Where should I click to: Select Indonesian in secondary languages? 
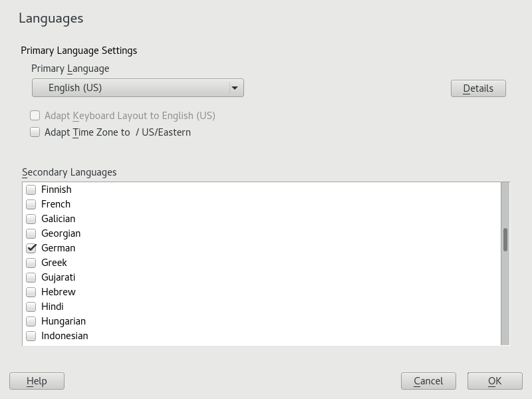click(31, 336)
